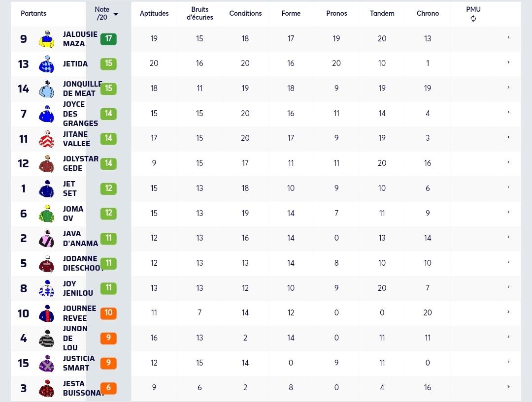Expand Journee Revee row details chevron
This screenshot has height=402, width=532.
tap(508, 312)
